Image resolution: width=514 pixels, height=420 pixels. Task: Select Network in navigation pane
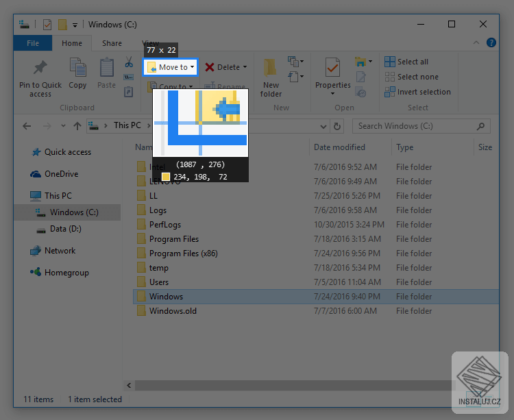coord(60,251)
